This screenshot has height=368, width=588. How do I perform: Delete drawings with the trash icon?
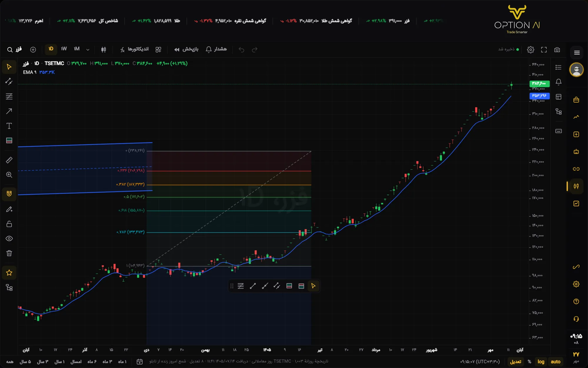coord(9,253)
